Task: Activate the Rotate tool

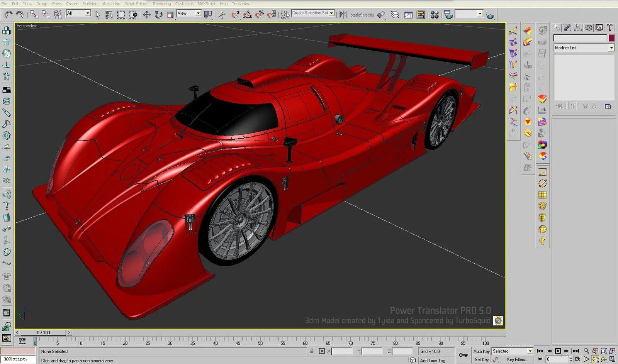Action: pos(159,15)
